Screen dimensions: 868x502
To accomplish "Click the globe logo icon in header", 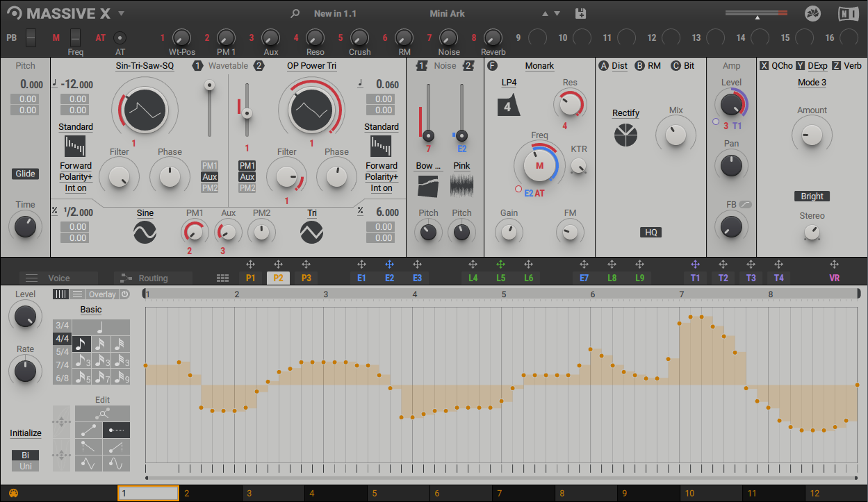I will pyautogui.click(x=812, y=13).
